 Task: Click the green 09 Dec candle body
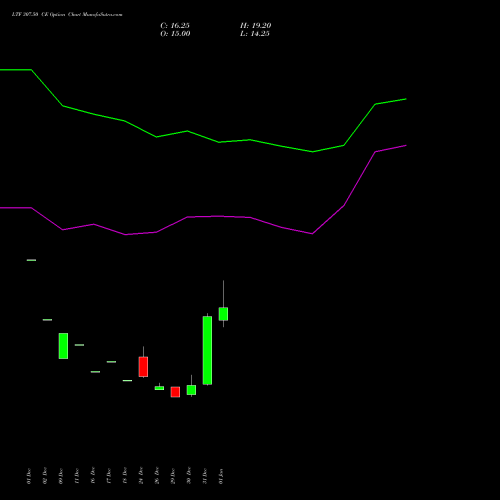(63, 346)
